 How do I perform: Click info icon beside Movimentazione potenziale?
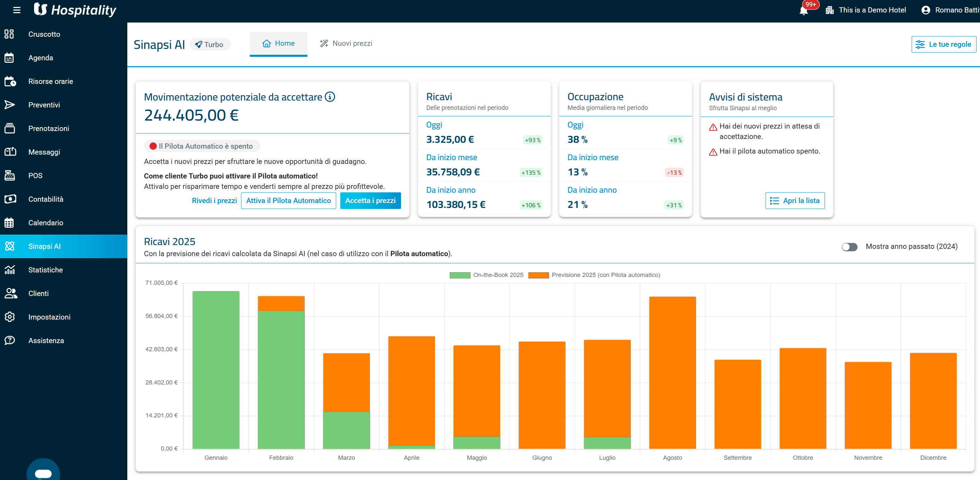[330, 97]
